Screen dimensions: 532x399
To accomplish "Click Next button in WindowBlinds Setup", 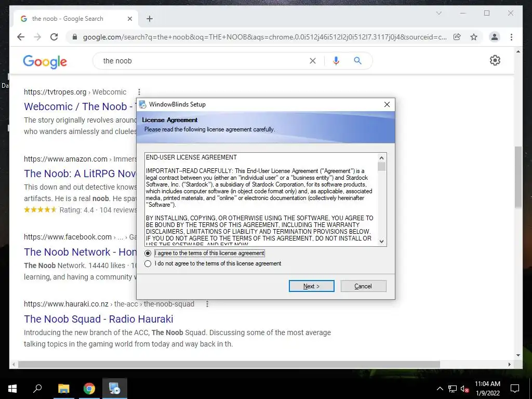I will pyautogui.click(x=312, y=286).
